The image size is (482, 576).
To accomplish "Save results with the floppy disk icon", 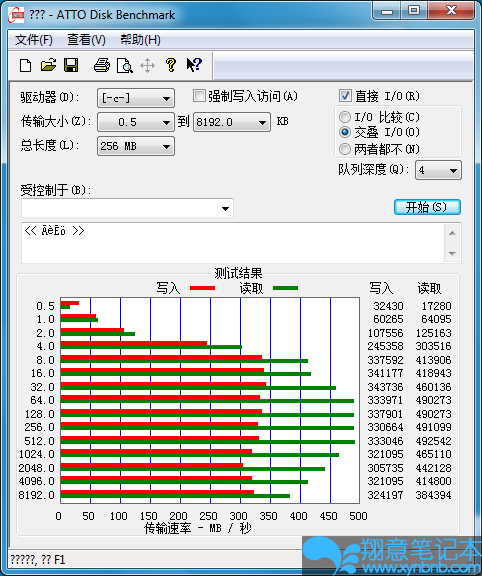I will [71, 66].
